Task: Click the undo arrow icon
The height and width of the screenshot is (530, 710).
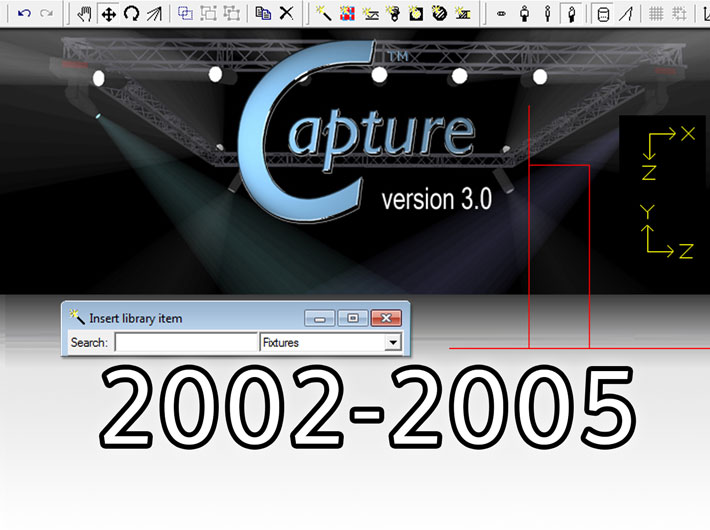Action: [x=24, y=13]
